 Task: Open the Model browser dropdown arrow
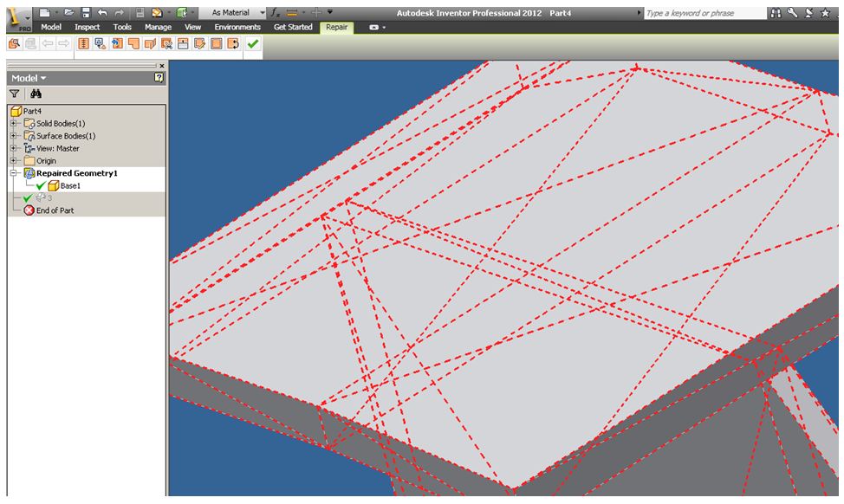coord(43,78)
